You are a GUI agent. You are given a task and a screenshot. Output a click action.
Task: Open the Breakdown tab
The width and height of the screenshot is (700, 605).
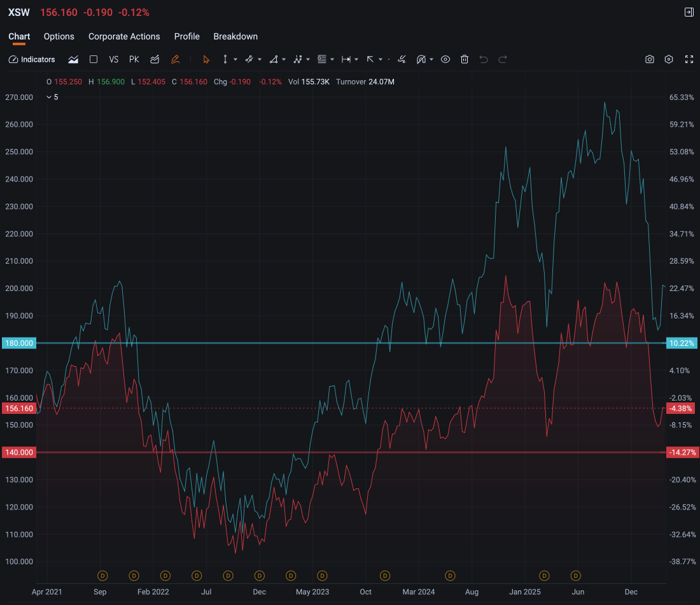(235, 36)
